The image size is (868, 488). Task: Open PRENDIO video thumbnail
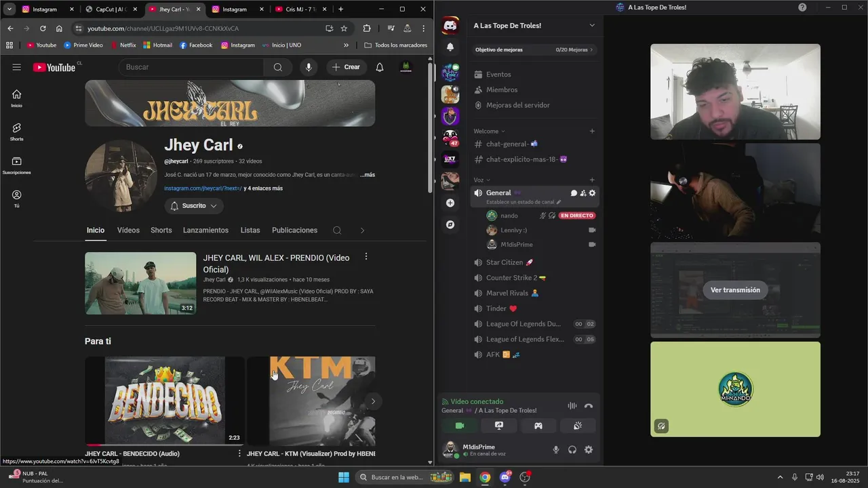pyautogui.click(x=140, y=283)
